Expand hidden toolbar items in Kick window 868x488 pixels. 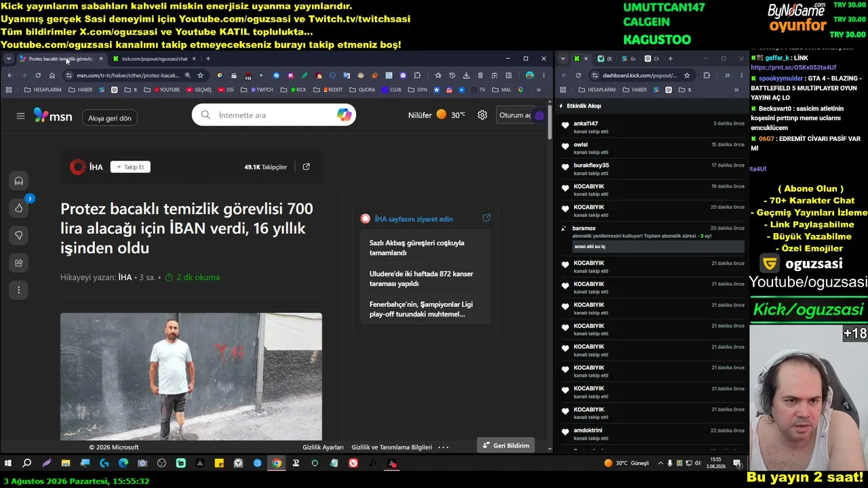pyautogui.click(x=727, y=75)
